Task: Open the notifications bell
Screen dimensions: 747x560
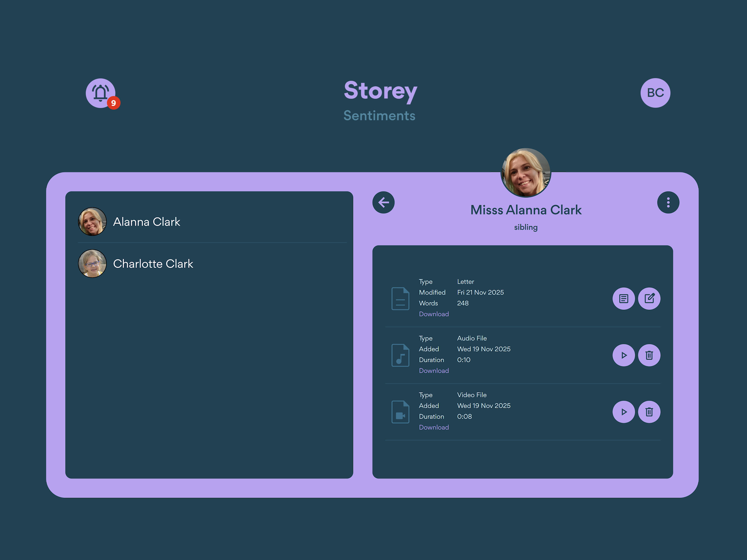Action: coord(100,93)
